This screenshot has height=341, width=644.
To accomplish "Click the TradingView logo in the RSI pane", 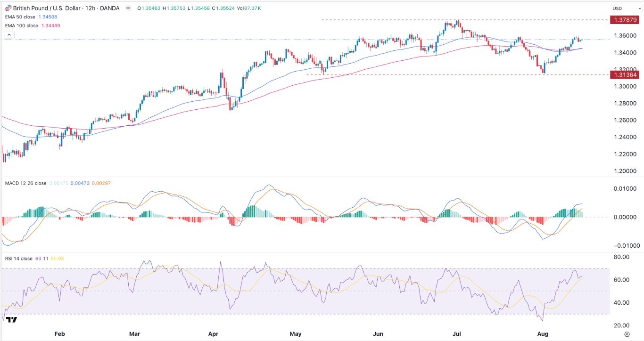I will click(12, 320).
